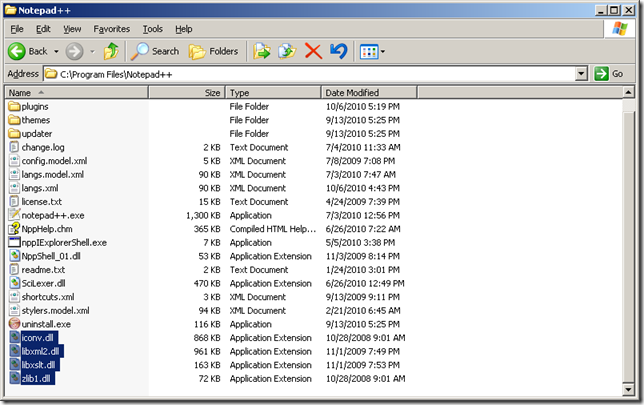Sort by Date Modified column header
The height and width of the screenshot is (405, 644).
tap(368, 92)
